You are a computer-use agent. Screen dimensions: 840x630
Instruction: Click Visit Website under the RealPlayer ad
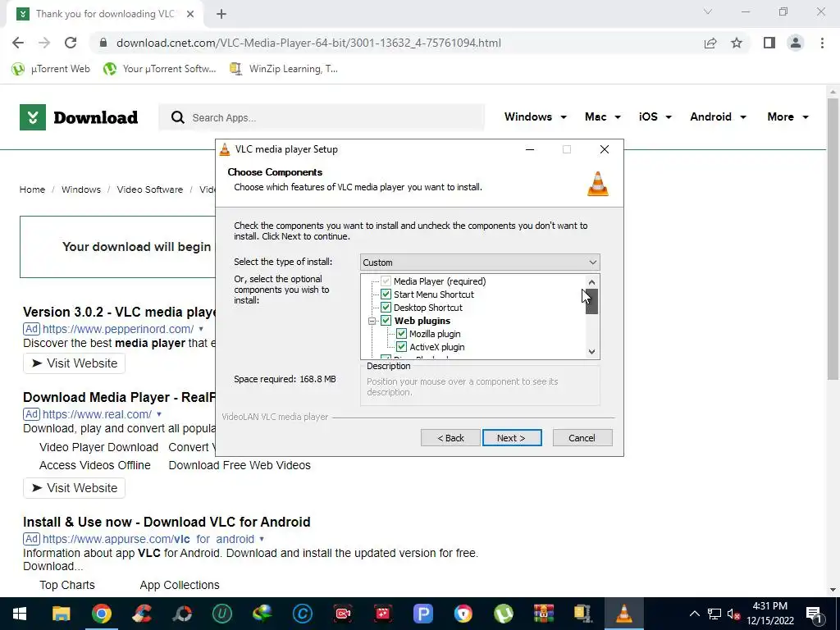tap(75, 488)
